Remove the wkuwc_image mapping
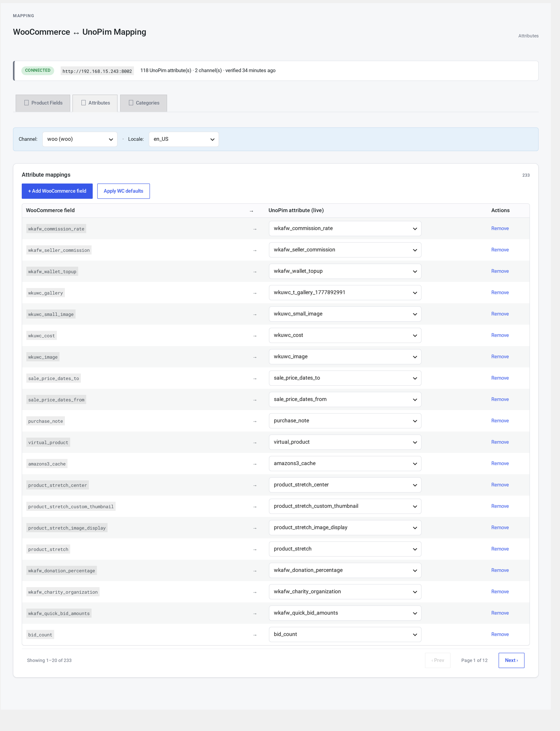This screenshot has height=731, width=560. [x=500, y=357]
